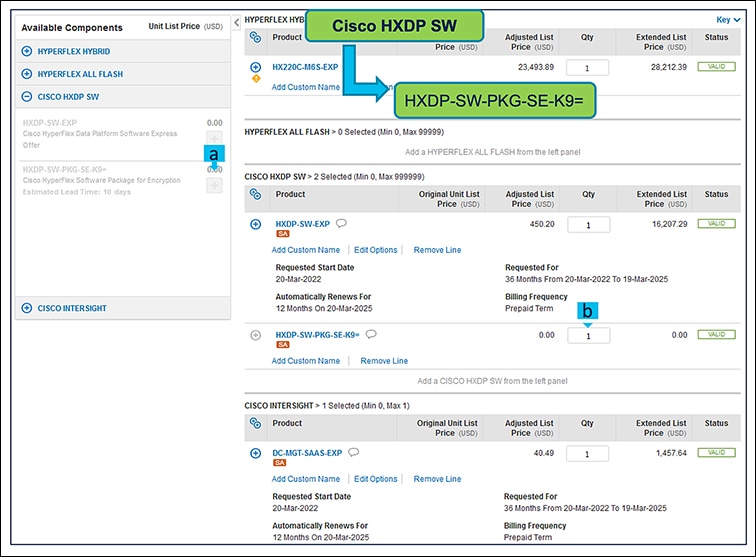This screenshot has height=557, width=756.
Task: Click the HX220C-M6S-EXP quantity field
Action: pos(587,68)
